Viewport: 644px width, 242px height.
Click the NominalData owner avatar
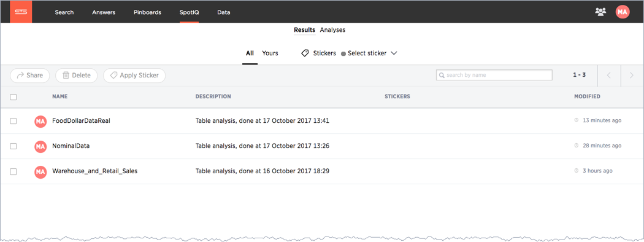(x=40, y=146)
